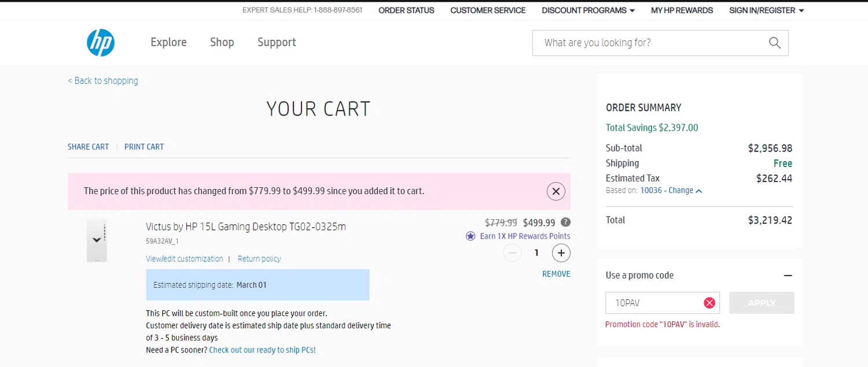Open My HP Rewards

tap(682, 10)
